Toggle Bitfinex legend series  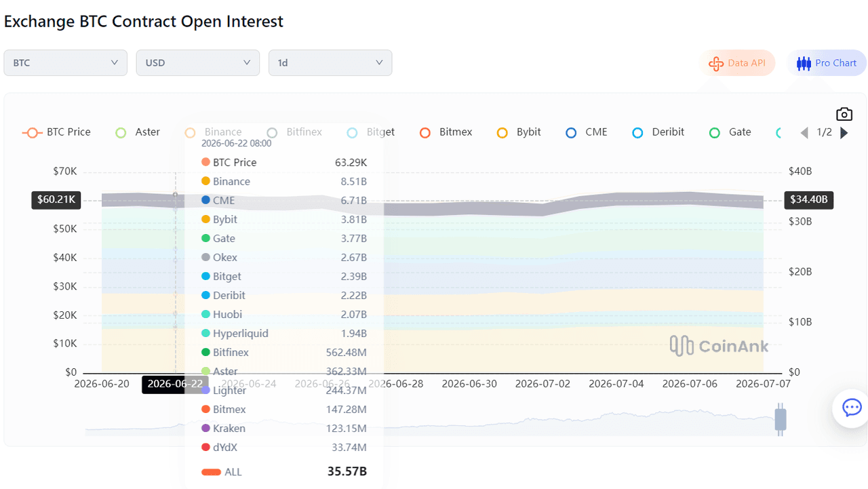point(294,132)
